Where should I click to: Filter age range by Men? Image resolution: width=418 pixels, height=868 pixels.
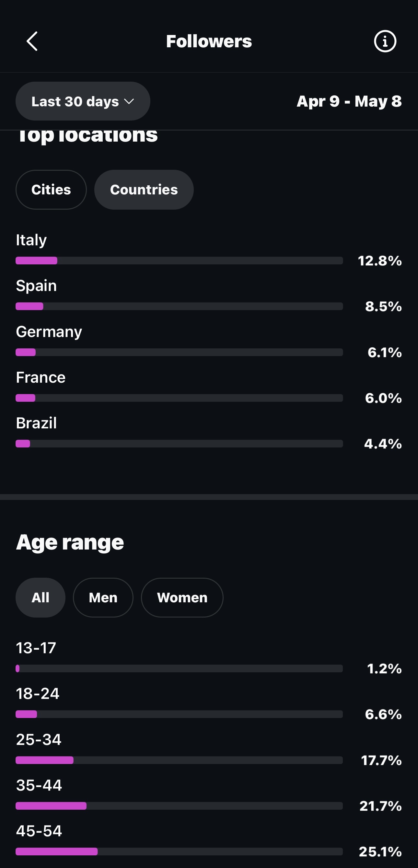(x=103, y=598)
